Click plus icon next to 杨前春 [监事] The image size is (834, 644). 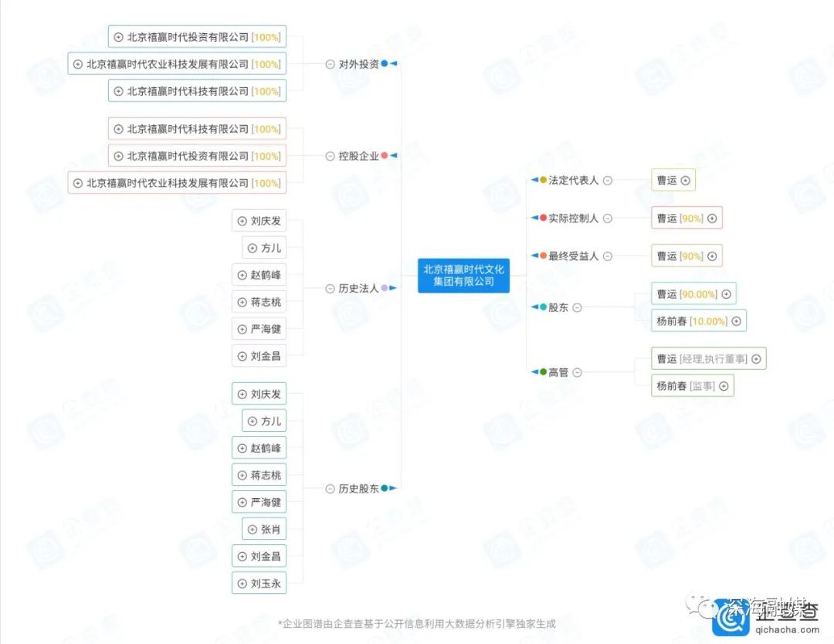pyautogui.click(x=724, y=386)
